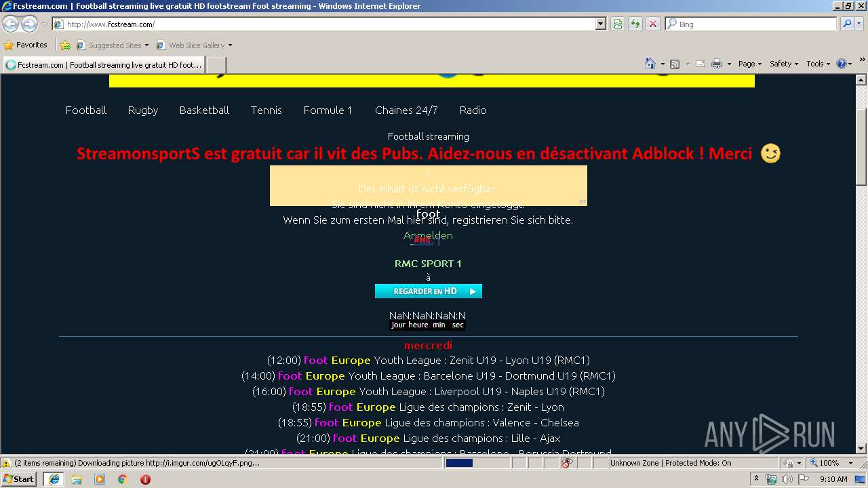Image resolution: width=868 pixels, height=488 pixels.
Task: Focus the Bing search box
Action: click(751, 24)
